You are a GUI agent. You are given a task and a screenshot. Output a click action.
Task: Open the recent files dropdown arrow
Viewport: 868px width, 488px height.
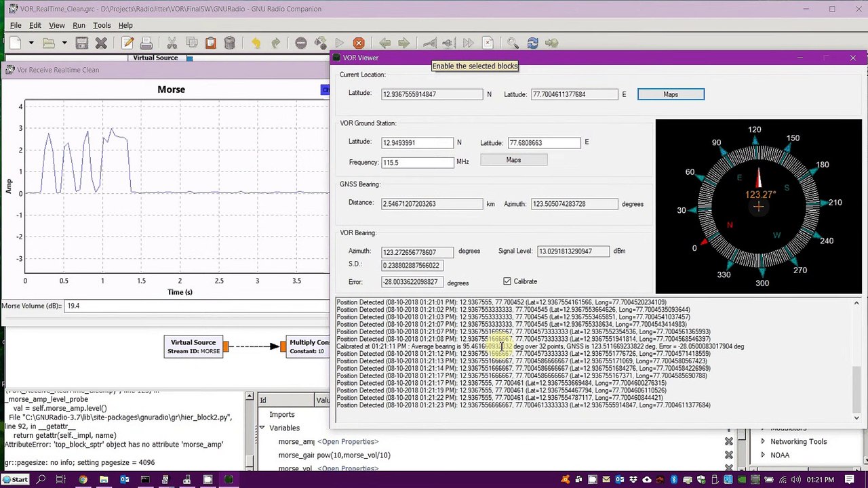tap(64, 43)
